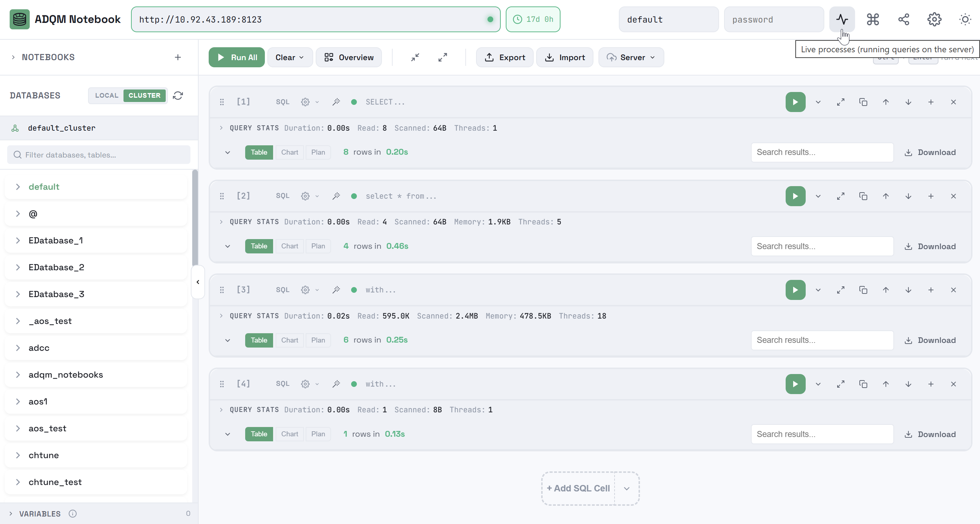Open the Clear dropdown menu

pyautogui.click(x=290, y=58)
